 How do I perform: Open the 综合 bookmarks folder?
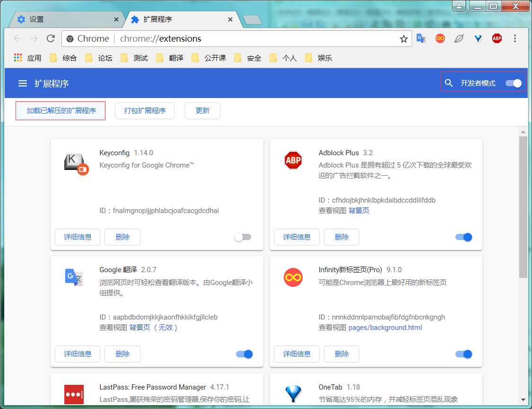click(x=63, y=58)
